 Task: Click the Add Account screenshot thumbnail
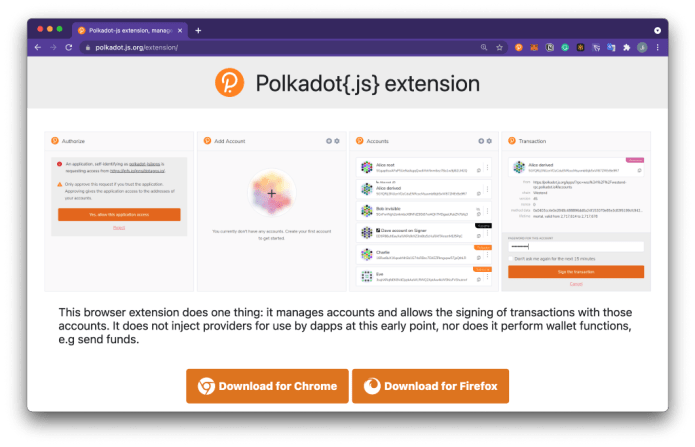click(271, 212)
